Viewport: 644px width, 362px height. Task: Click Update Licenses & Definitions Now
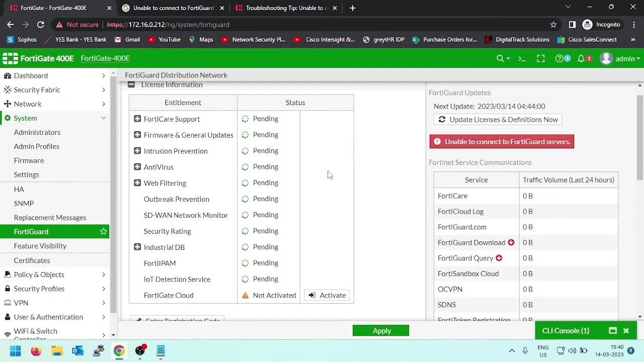point(498,120)
